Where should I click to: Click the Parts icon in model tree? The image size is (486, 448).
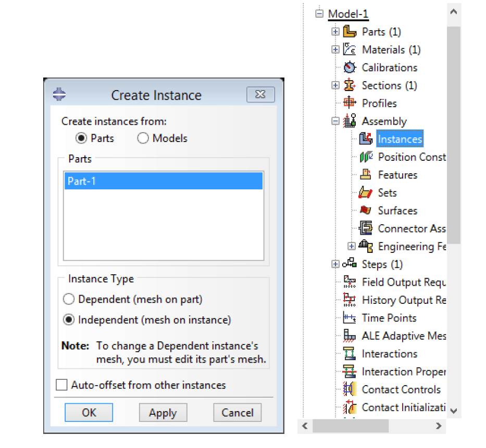(x=350, y=32)
